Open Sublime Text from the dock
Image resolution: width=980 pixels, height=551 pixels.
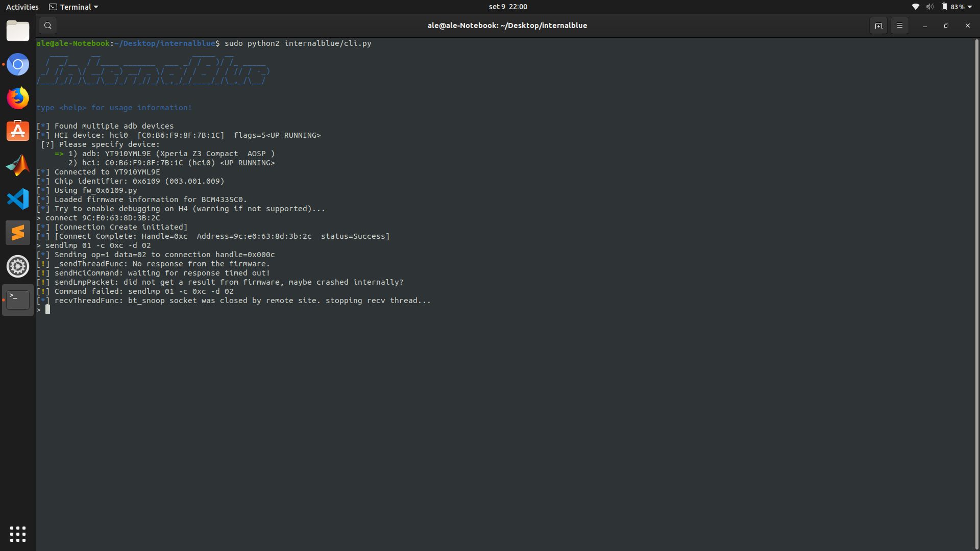[18, 232]
